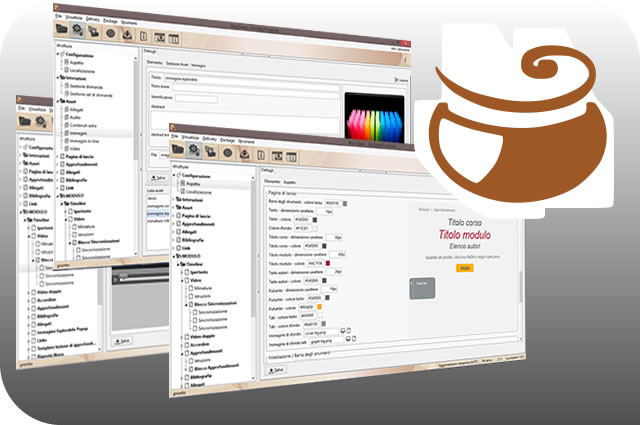640x425 pixels.
Task: Click monitor browse icon beside Immagine di sfondo field
Action: [x=342, y=331]
